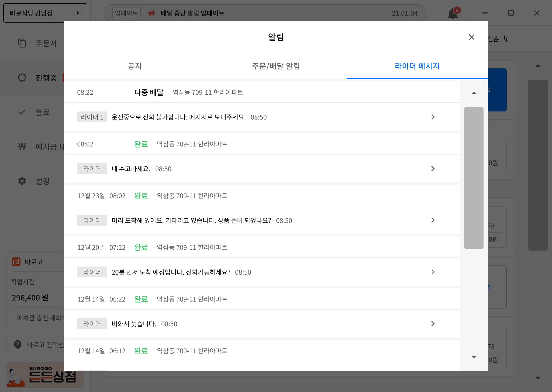Click the 완료 checkmark icon
The image size is (552, 392).
[22, 112]
